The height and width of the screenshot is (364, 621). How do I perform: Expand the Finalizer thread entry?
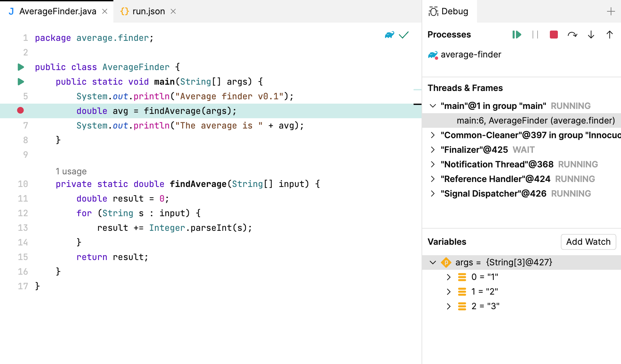pos(433,149)
